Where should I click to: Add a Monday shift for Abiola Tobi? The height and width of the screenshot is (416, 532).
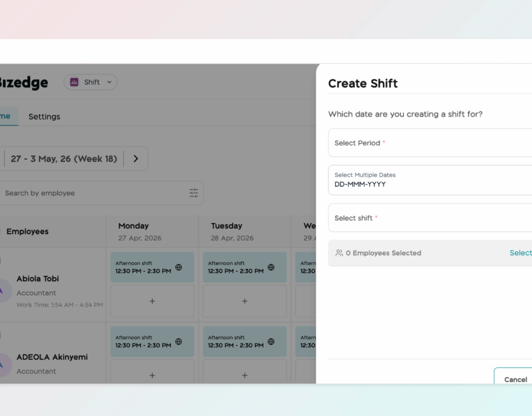[x=152, y=301]
